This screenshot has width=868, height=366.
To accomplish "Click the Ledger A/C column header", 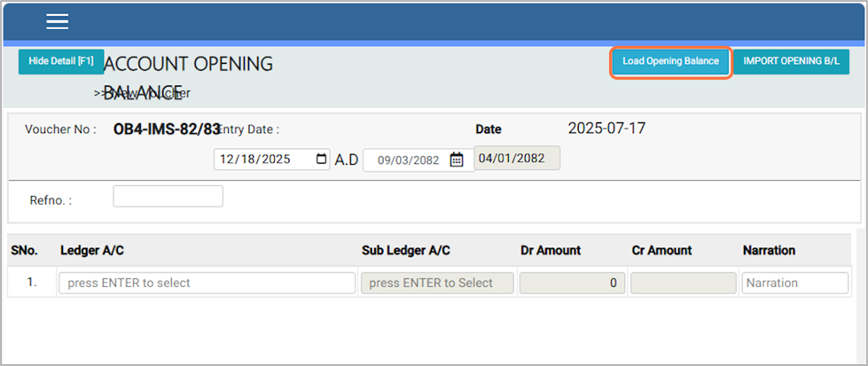I will pyautogui.click(x=92, y=251).
